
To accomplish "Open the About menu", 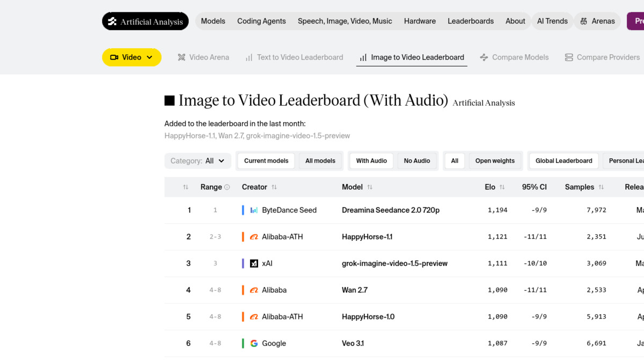I will 515,21.
